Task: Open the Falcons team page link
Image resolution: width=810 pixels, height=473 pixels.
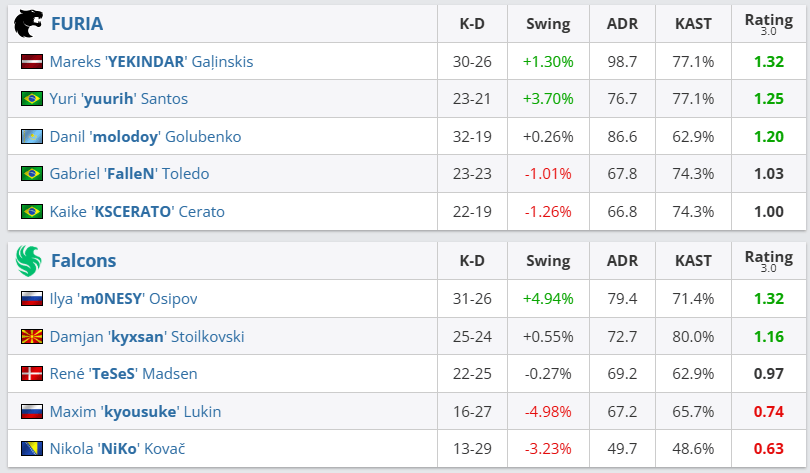Action: coord(83,261)
